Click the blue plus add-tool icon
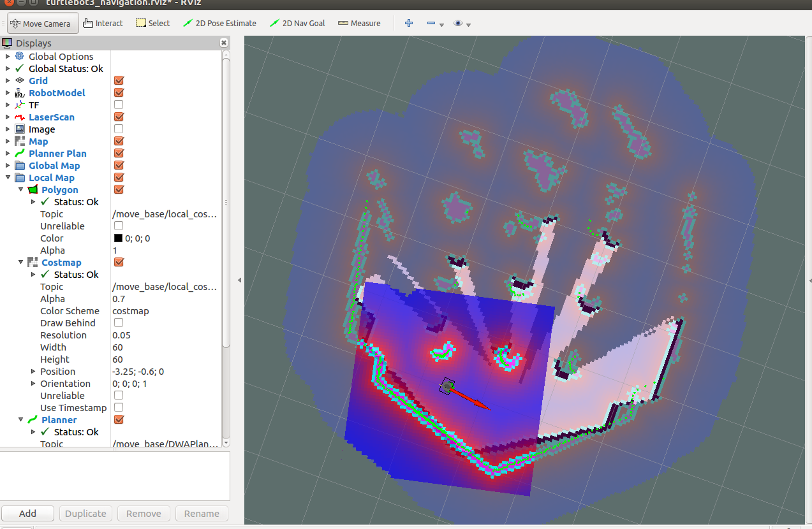The image size is (812, 529). (409, 23)
